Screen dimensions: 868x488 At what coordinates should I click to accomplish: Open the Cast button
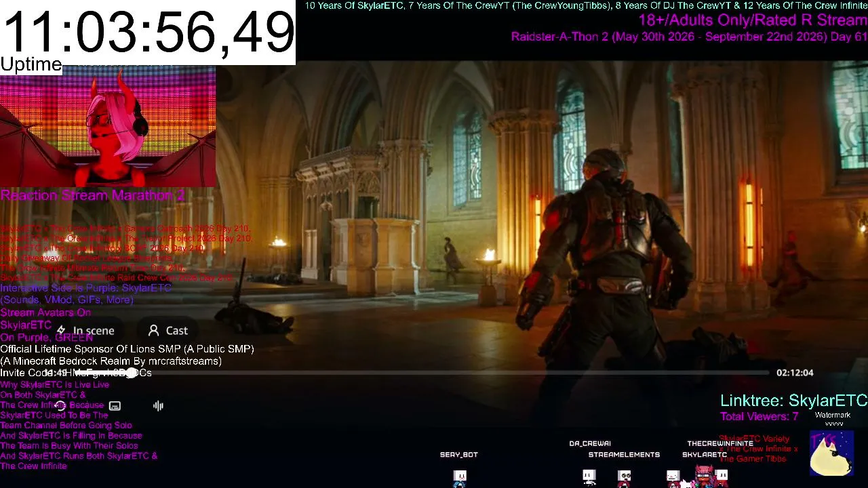coord(167,331)
